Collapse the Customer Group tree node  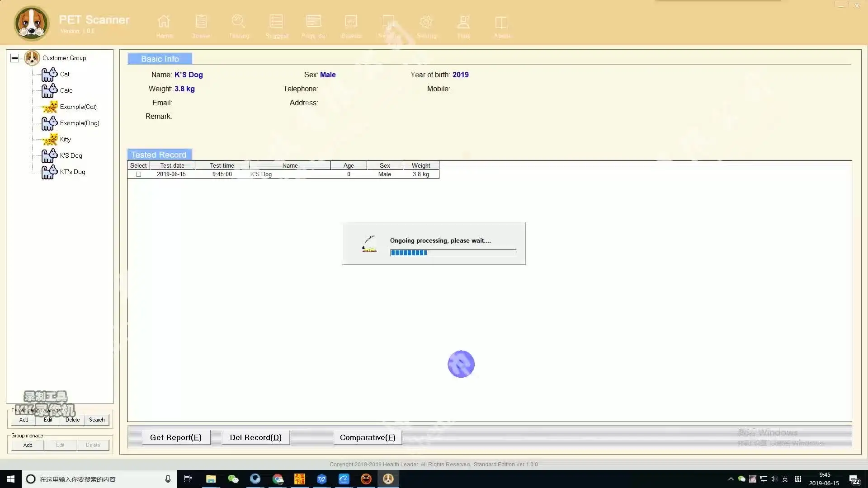click(14, 58)
